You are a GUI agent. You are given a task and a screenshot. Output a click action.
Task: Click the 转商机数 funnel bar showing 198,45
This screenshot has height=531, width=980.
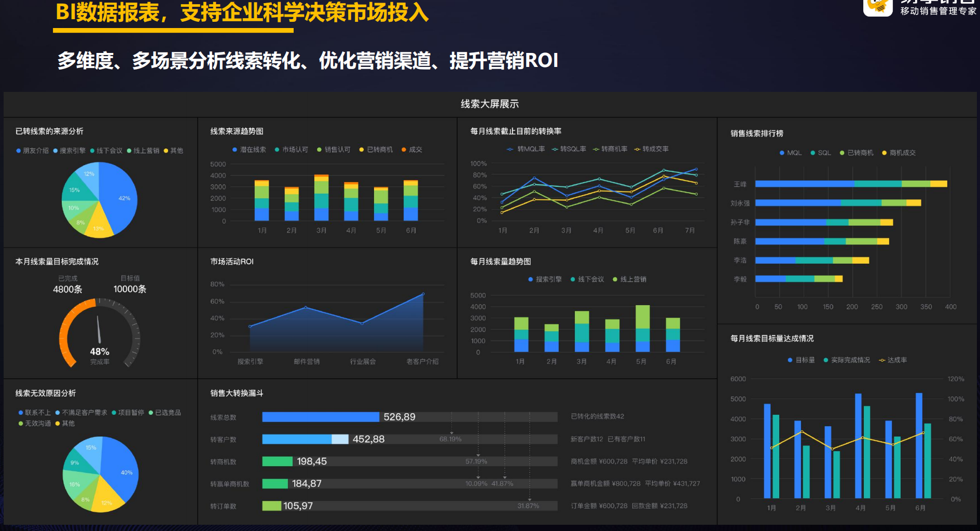[277, 461]
